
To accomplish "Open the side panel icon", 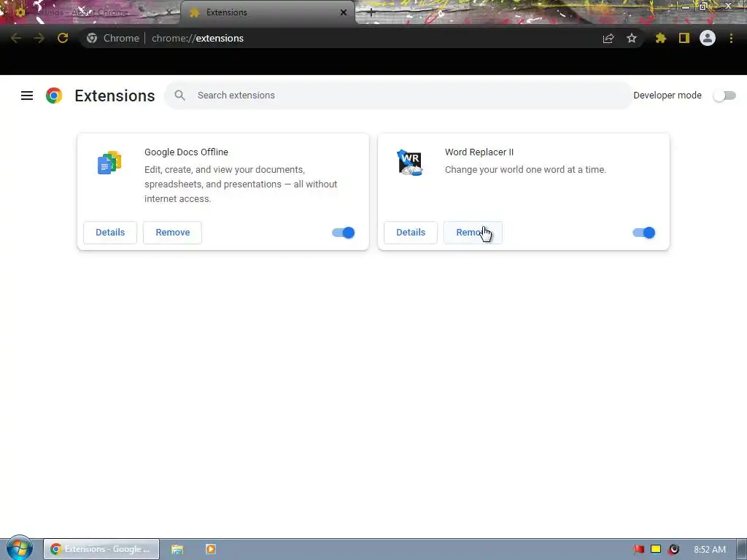I will 684,38.
